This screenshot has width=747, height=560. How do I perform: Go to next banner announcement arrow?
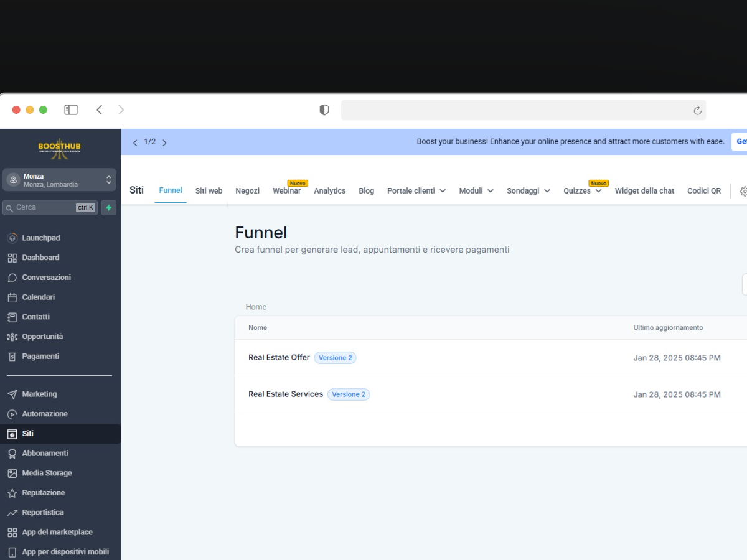[164, 142]
